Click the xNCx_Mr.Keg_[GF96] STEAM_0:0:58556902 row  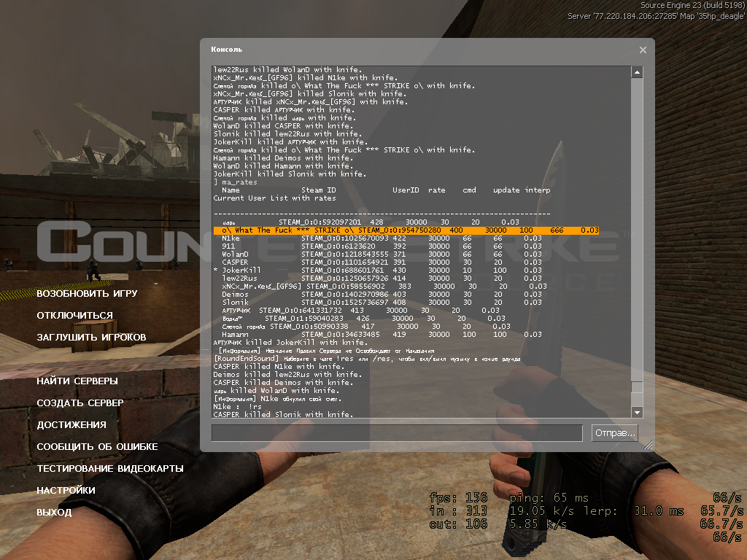(384, 286)
